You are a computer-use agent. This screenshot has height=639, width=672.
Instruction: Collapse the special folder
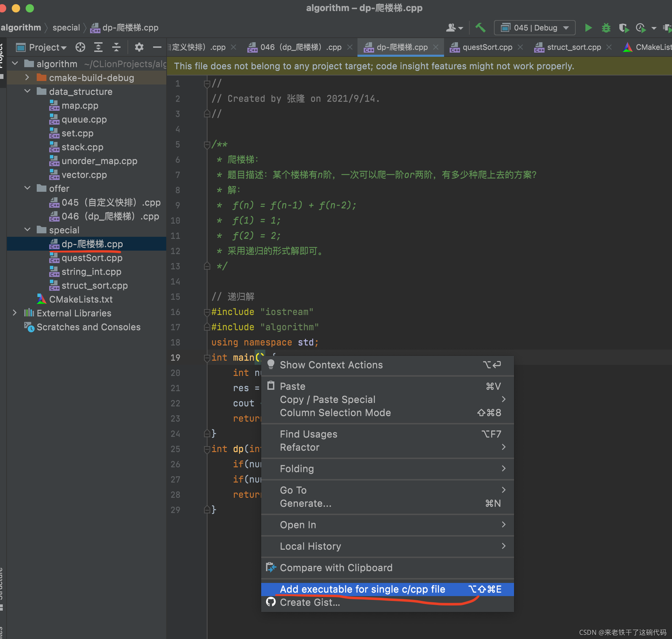point(27,230)
